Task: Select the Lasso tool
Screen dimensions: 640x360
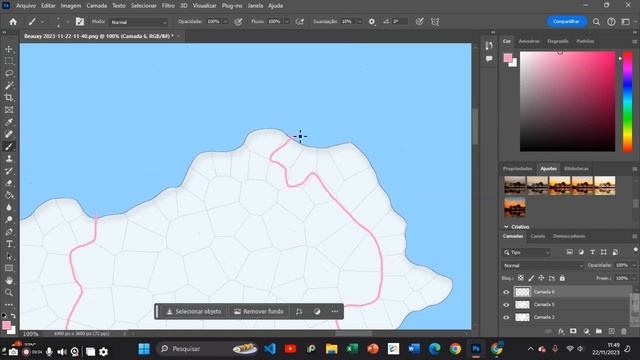Action: point(9,73)
